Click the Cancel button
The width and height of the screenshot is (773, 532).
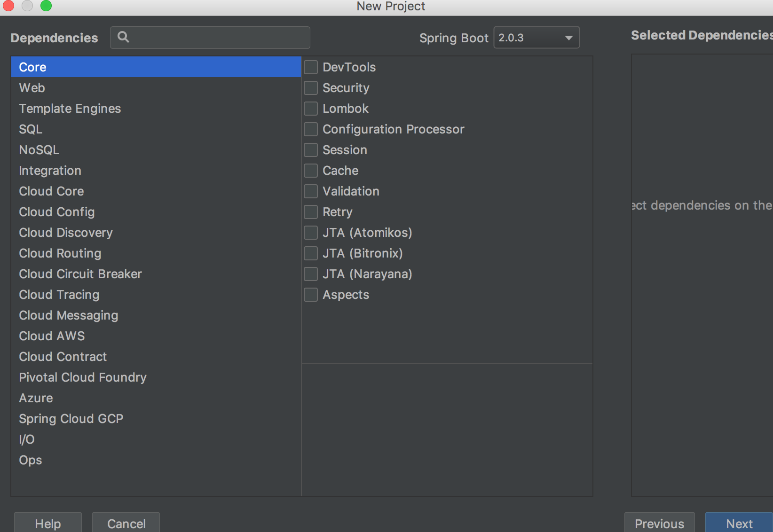126,523
